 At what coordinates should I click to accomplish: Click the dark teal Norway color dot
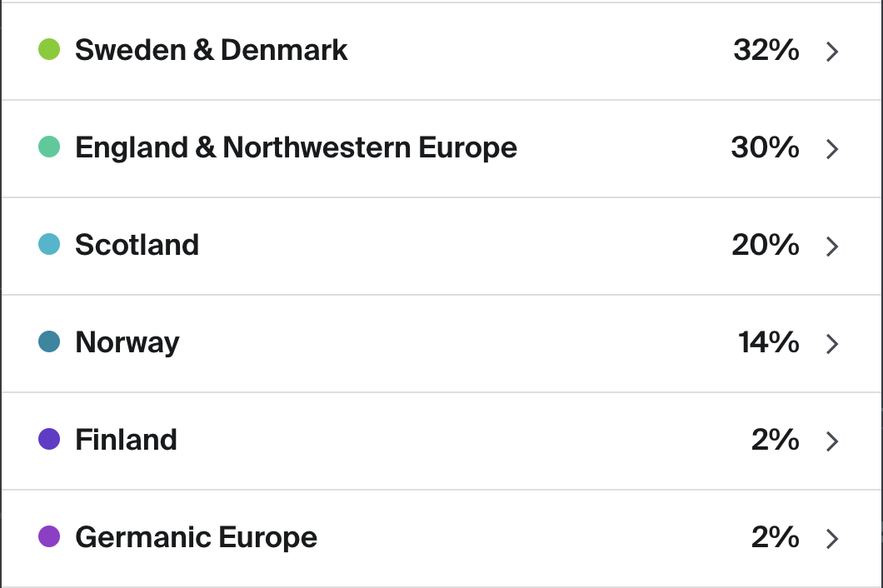point(49,342)
